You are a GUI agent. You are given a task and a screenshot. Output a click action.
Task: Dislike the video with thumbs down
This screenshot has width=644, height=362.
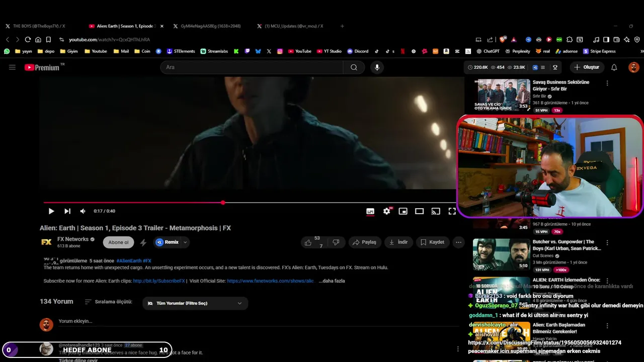point(336,242)
